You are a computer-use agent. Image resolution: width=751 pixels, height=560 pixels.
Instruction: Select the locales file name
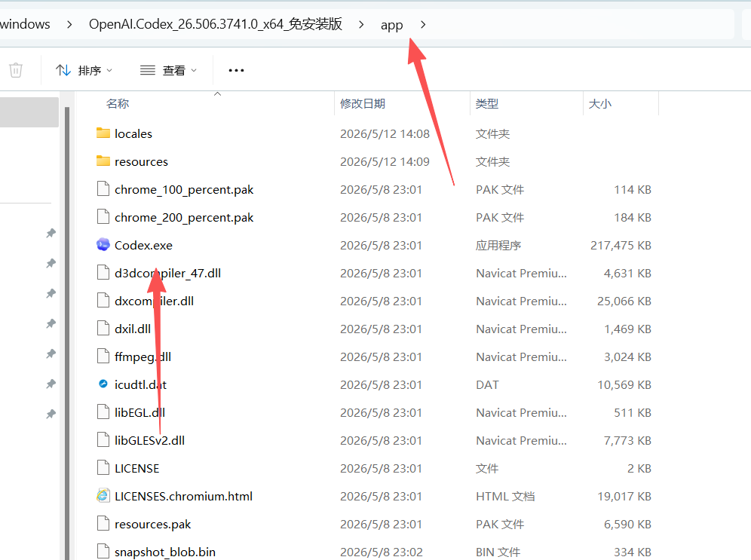tap(133, 133)
